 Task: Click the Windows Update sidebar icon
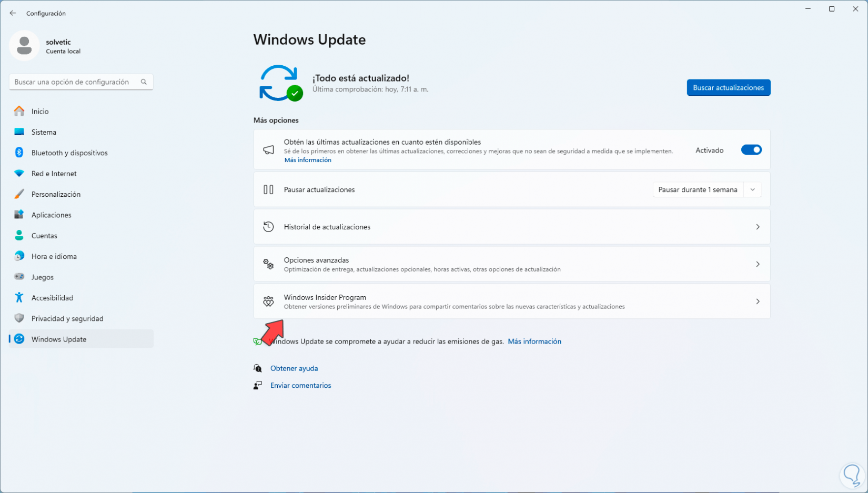(x=19, y=339)
